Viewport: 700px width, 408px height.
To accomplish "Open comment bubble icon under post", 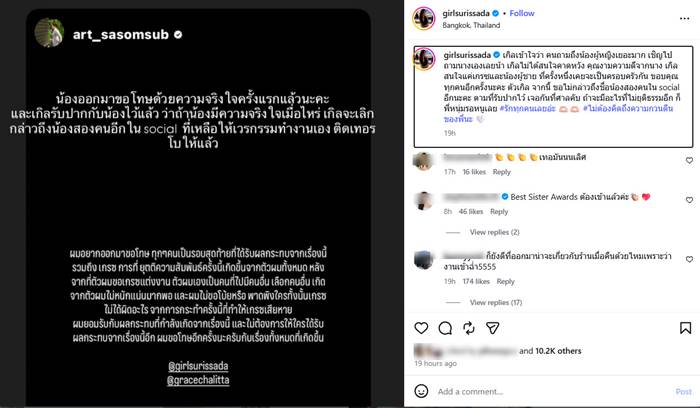I will click(x=445, y=328).
